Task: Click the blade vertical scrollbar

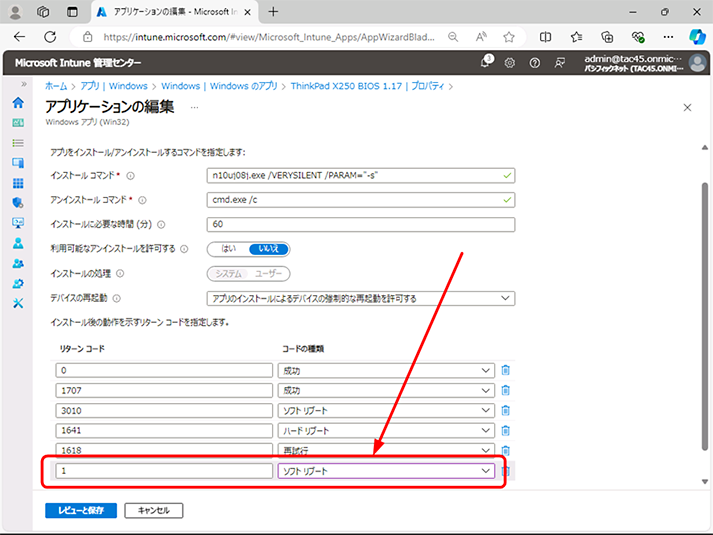Action: [x=705, y=316]
